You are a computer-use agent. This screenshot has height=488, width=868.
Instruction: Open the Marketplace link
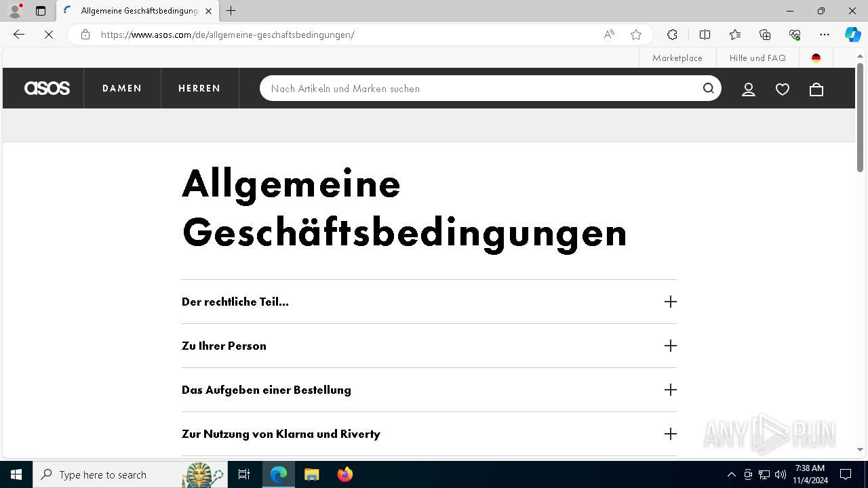pos(677,58)
